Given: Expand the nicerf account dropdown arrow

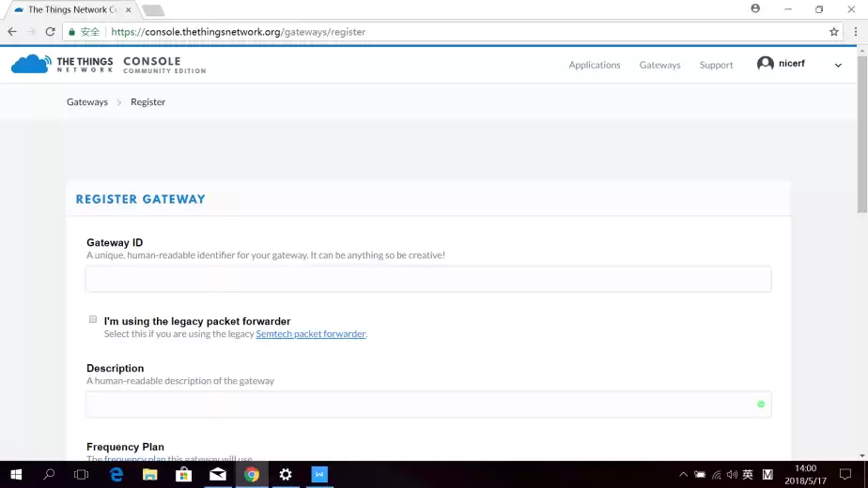Looking at the screenshot, I should [838, 65].
